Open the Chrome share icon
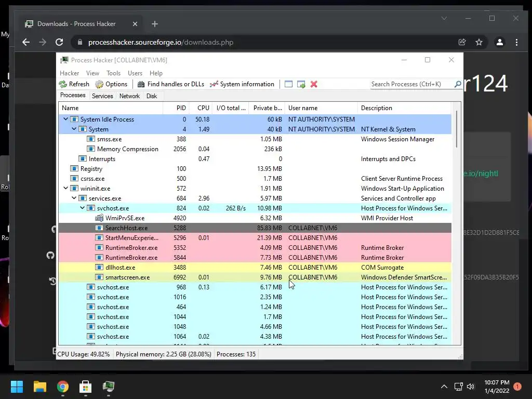532x399 pixels. [462, 42]
